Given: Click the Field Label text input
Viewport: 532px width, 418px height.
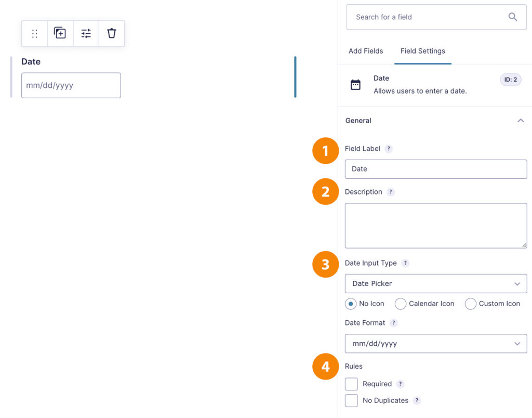Looking at the screenshot, I should point(436,169).
